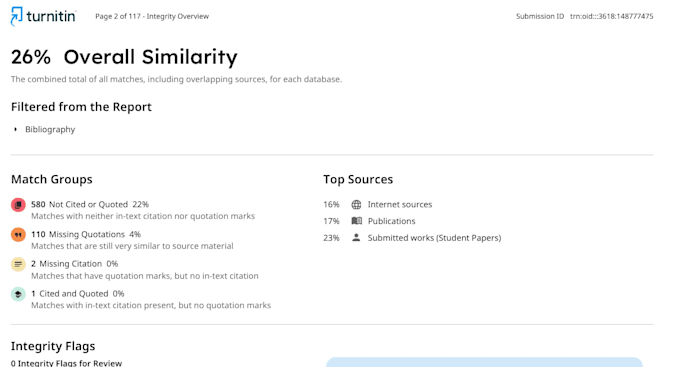Click the orange Missing Quotations icon

tap(18, 235)
